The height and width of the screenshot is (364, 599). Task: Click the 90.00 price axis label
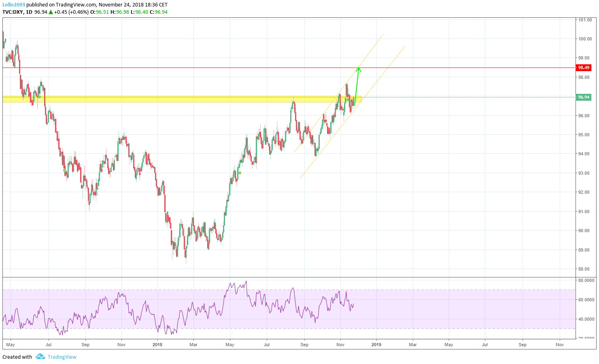(585, 231)
